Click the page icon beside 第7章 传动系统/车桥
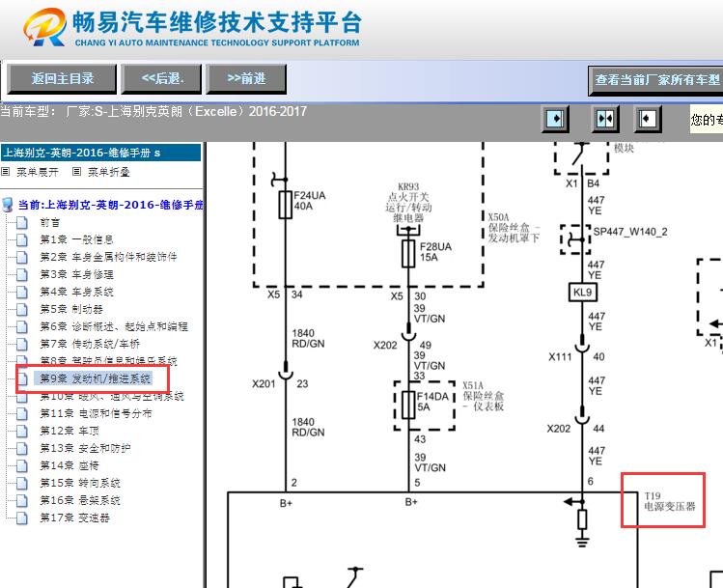The image size is (723, 588). (x=21, y=344)
